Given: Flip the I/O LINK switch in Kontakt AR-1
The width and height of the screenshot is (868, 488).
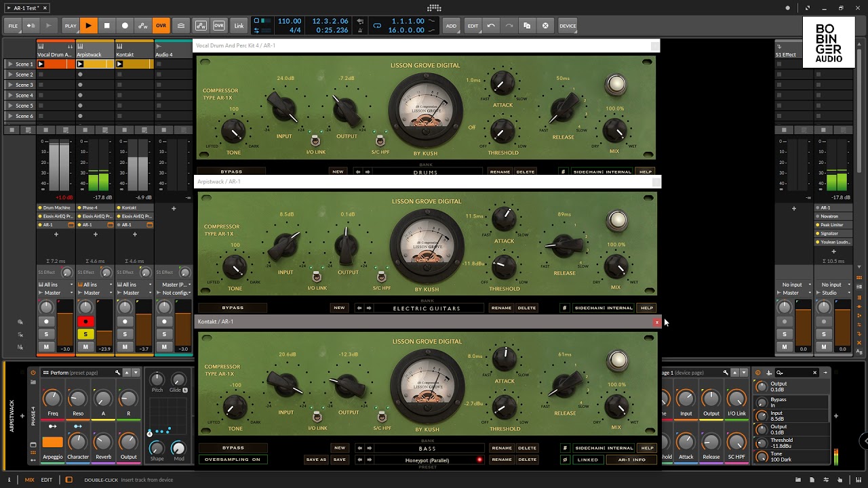Looking at the screenshot, I should click(317, 416).
